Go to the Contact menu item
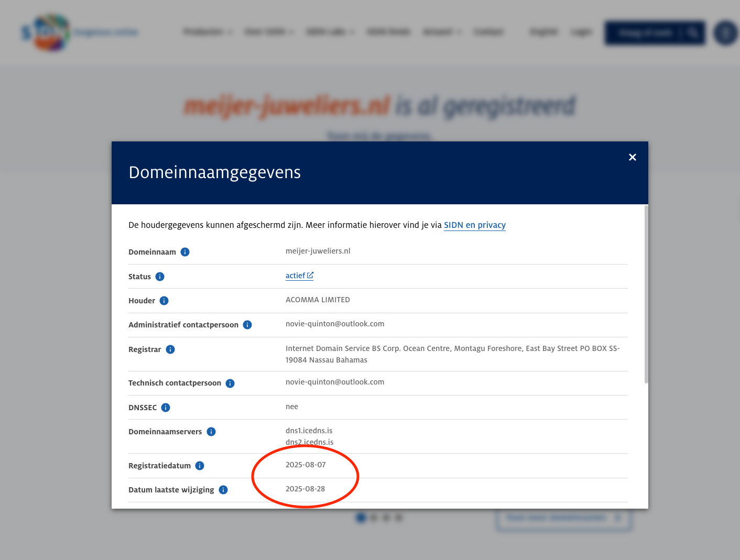The width and height of the screenshot is (740, 560). (488, 32)
